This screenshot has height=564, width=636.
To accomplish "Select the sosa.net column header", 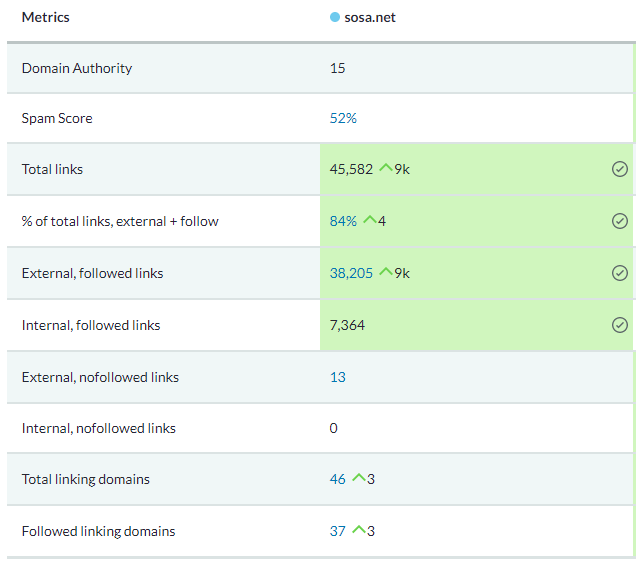I will 370,17.
